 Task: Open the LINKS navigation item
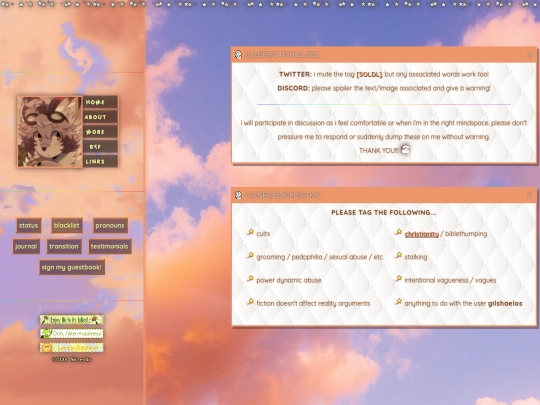(101, 162)
